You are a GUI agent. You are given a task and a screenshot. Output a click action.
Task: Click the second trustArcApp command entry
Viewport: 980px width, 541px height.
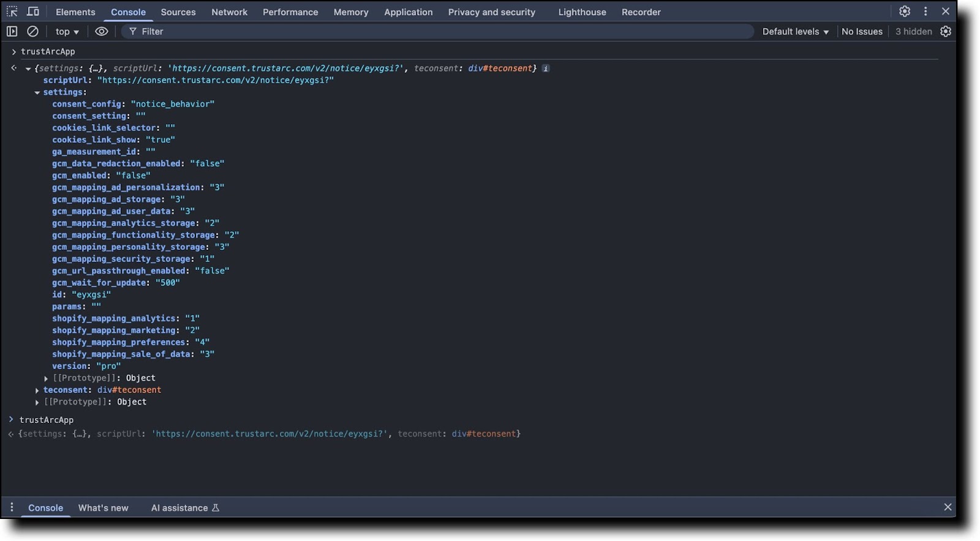tap(47, 420)
